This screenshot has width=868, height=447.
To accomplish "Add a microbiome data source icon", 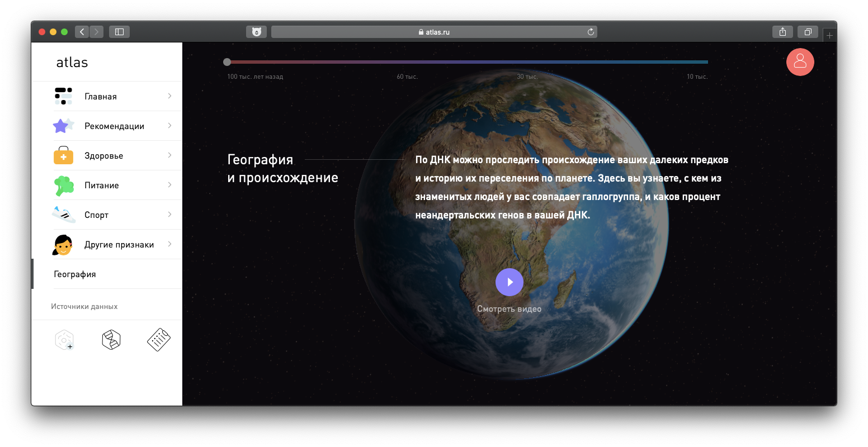I will coord(64,340).
